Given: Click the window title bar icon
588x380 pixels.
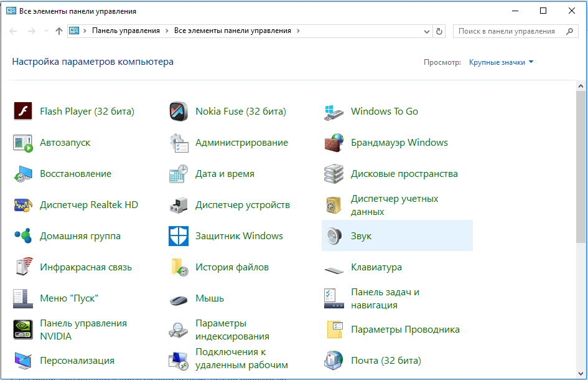Looking at the screenshot, I should click(11, 11).
